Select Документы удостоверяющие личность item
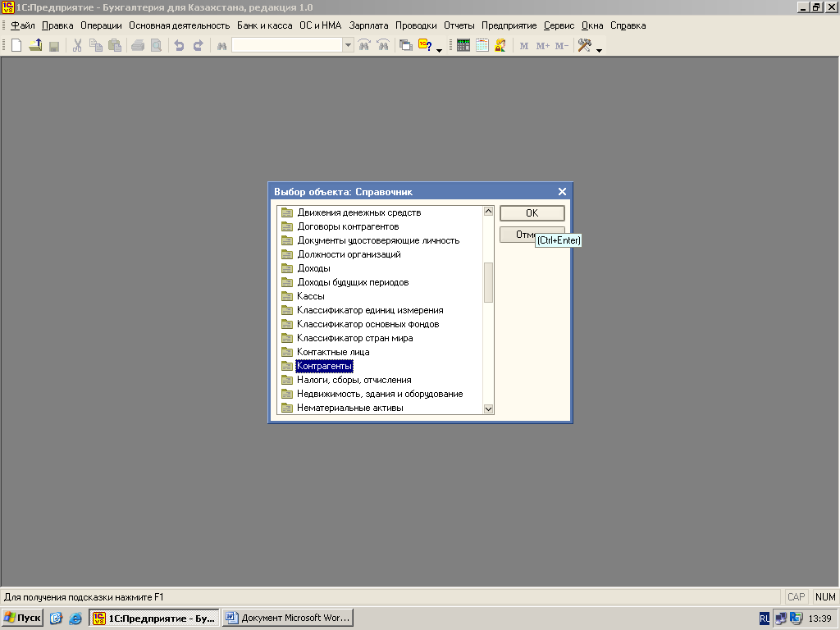The image size is (840, 630). [378, 240]
